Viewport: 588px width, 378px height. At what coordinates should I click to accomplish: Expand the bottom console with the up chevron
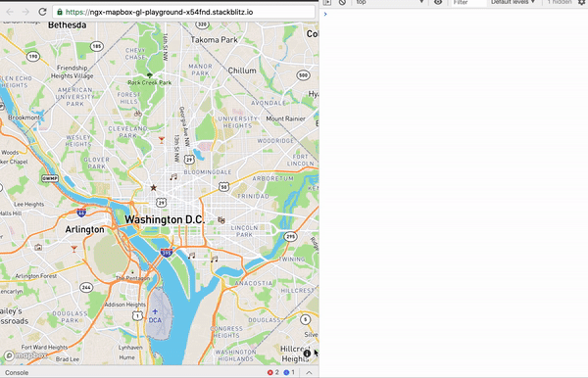tap(309, 372)
